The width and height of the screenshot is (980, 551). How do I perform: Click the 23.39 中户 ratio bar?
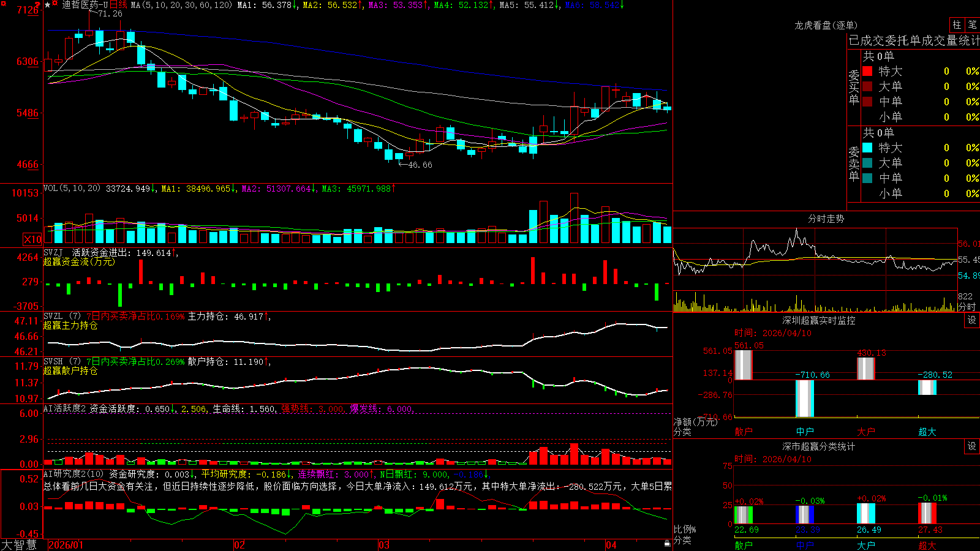(805, 515)
